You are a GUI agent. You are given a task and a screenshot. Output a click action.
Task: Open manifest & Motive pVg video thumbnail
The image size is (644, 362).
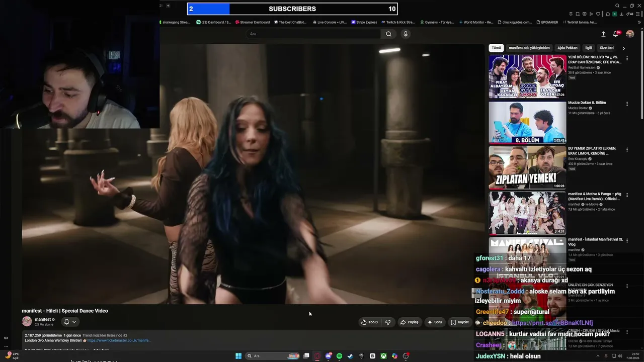click(x=527, y=213)
